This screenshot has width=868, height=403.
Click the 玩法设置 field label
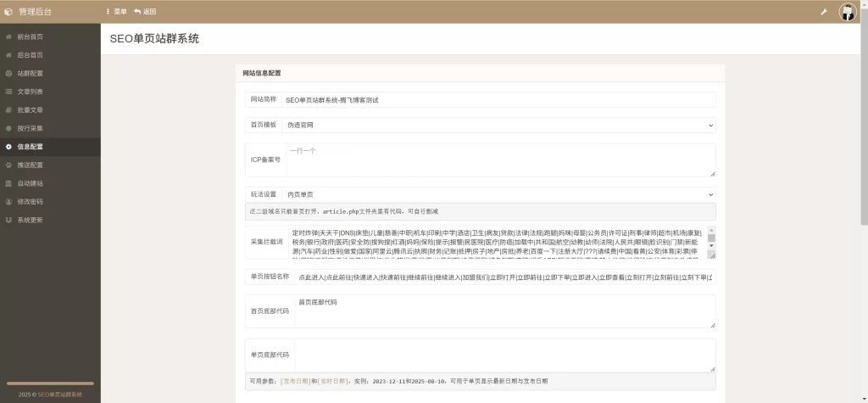[x=264, y=194]
